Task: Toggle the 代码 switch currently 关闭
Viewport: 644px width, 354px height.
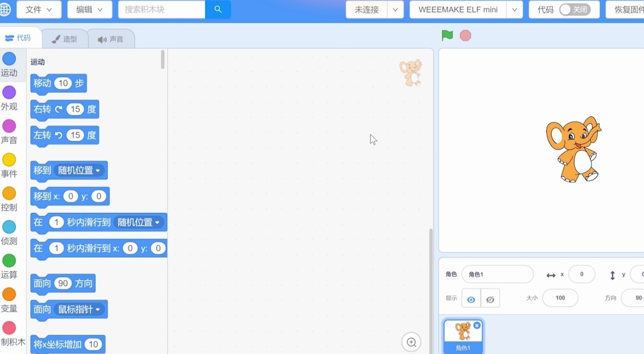Action: (575, 10)
